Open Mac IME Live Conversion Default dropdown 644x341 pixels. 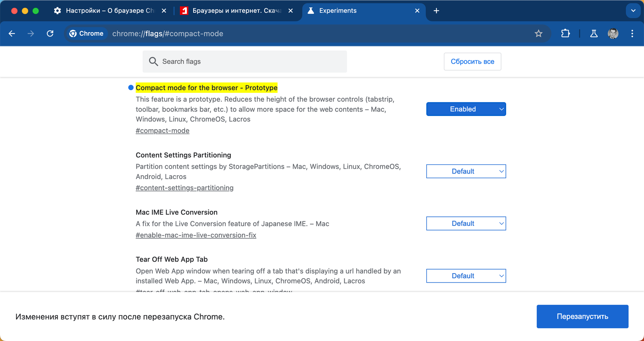(466, 223)
